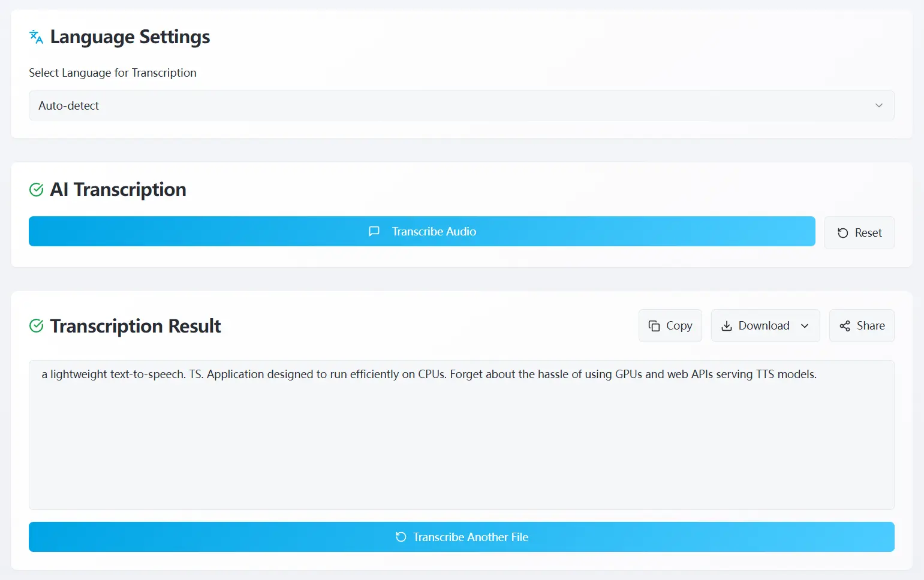
Task: Click inside the transcription result text area
Action: pos(462,434)
